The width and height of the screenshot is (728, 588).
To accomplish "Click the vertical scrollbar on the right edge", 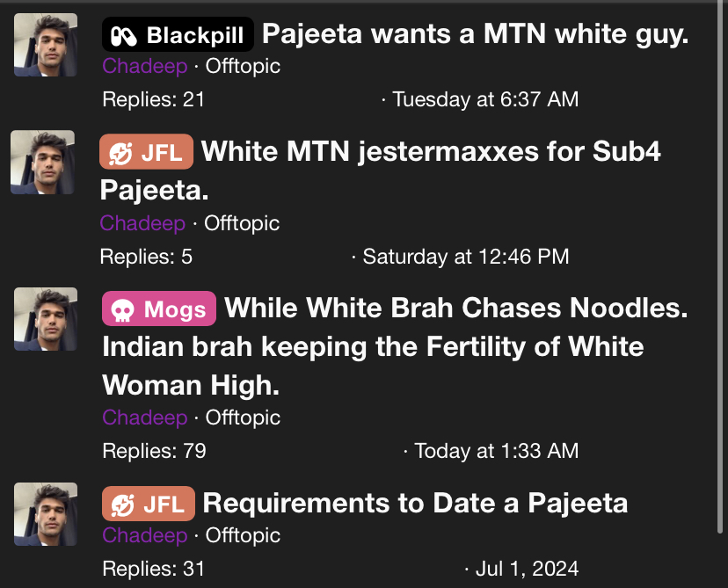I will point(720,269).
